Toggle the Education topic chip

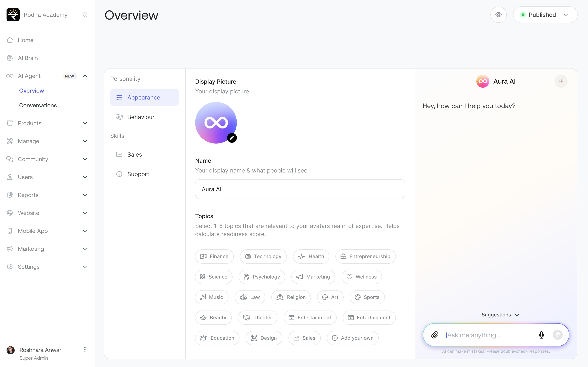[217, 338]
